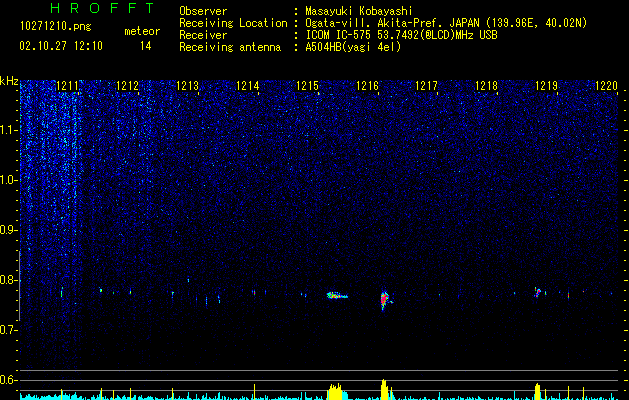Click the Receiving Location value text
Image resolution: width=629 pixels, height=400 pixels.
(x=446, y=23)
